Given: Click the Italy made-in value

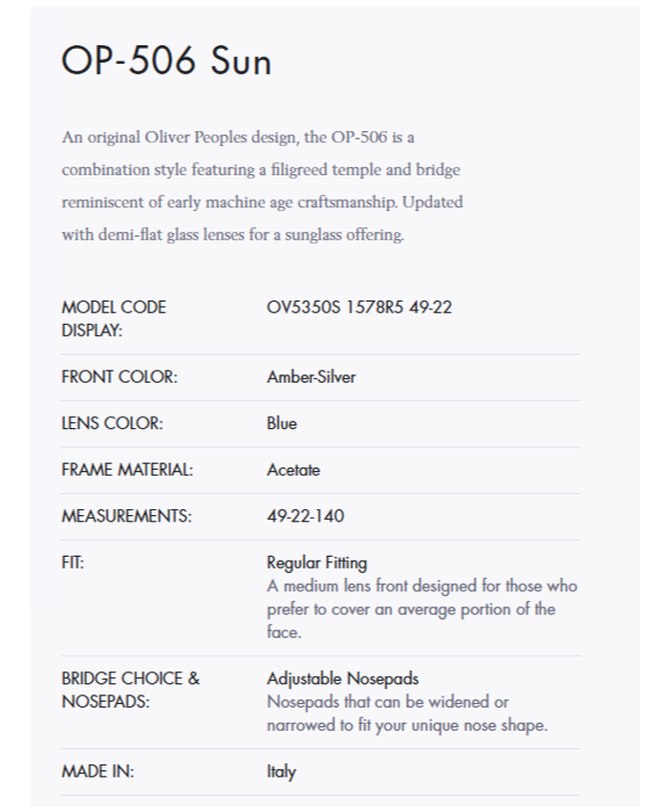Looking at the screenshot, I should (281, 772).
